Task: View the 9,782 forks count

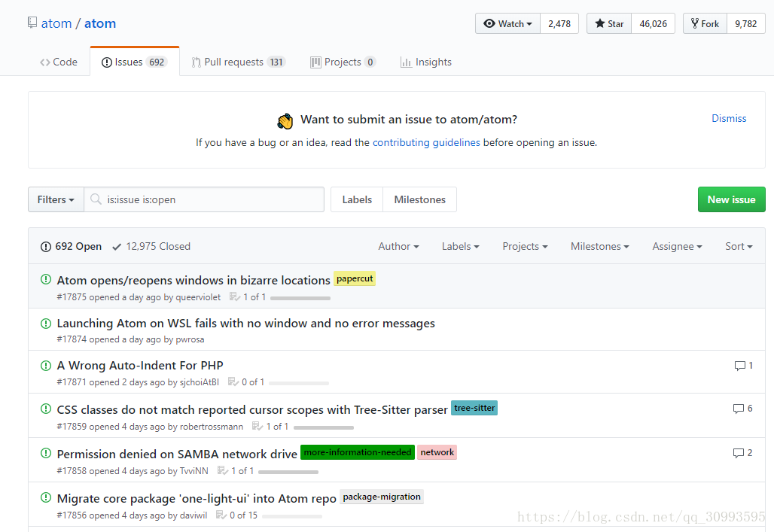Action: pyautogui.click(x=746, y=23)
